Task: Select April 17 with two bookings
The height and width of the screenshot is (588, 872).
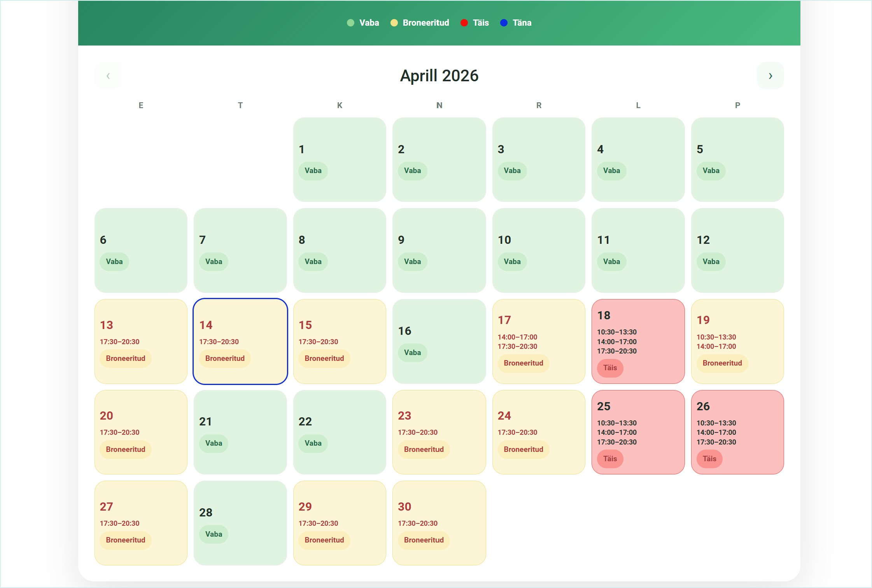Action: [538, 341]
